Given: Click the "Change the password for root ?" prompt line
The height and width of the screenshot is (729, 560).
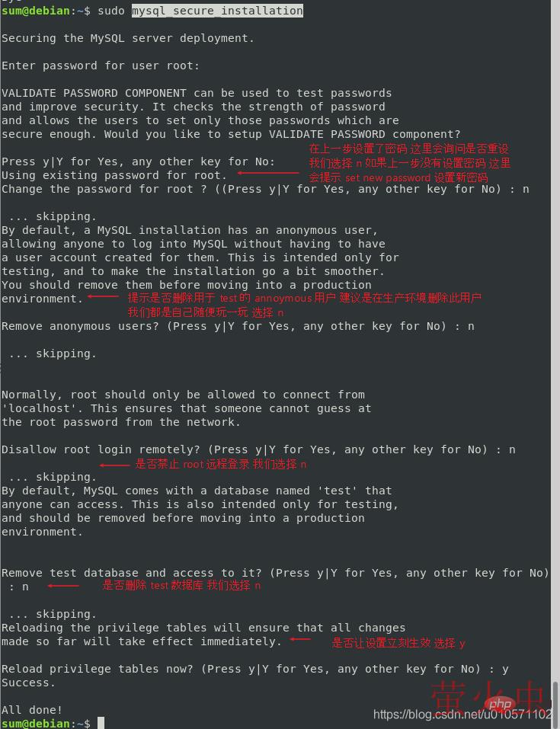Looking at the screenshot, I should point(265,189).
